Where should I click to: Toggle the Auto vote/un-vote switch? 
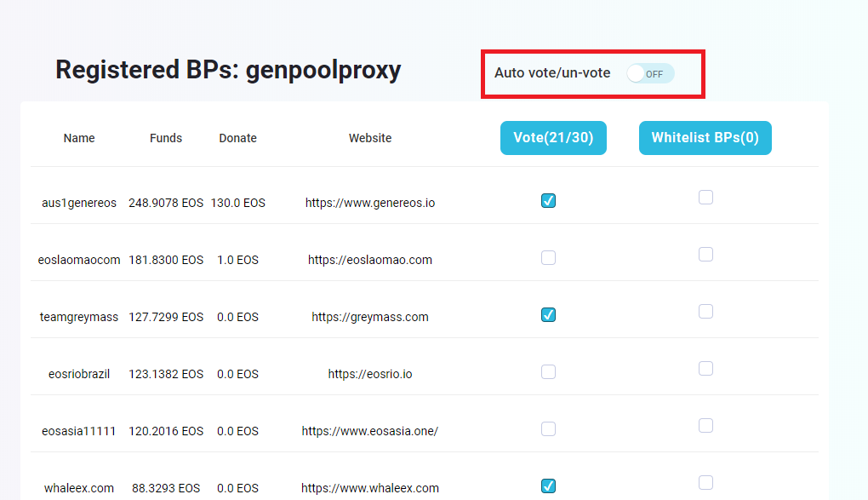click(650, 74)
